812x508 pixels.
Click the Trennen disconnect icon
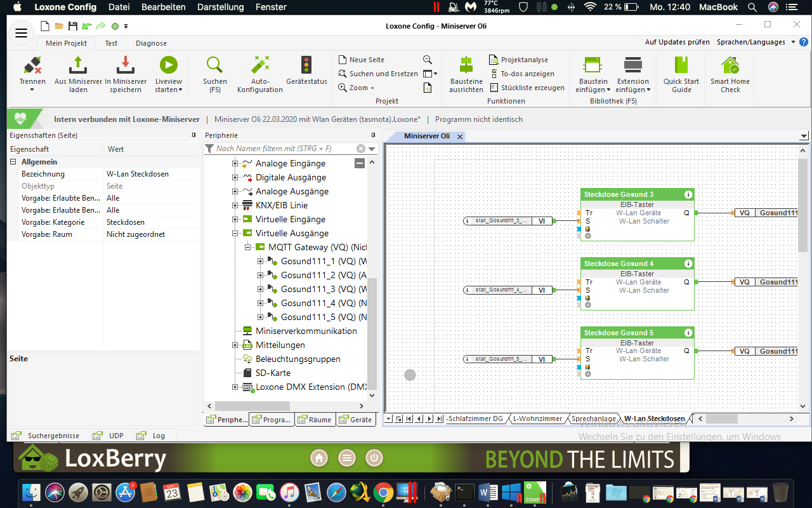pyautogui.click(x=32, y=65)
